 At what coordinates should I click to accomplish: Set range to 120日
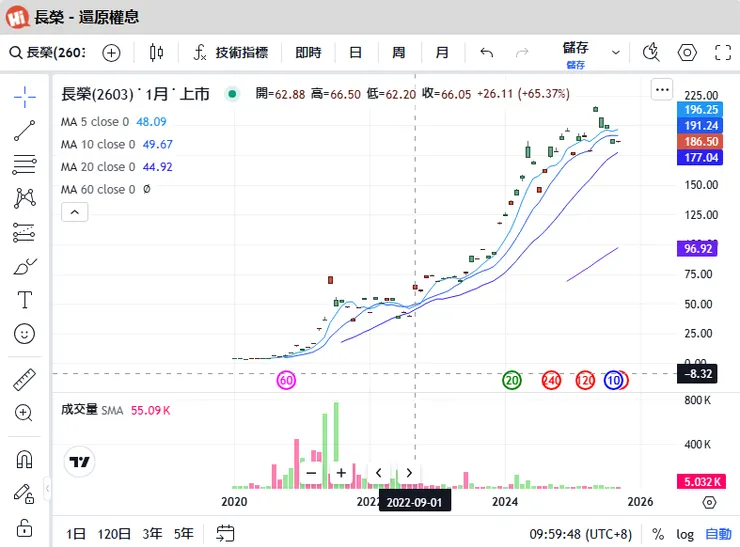(x=114, y=534)
